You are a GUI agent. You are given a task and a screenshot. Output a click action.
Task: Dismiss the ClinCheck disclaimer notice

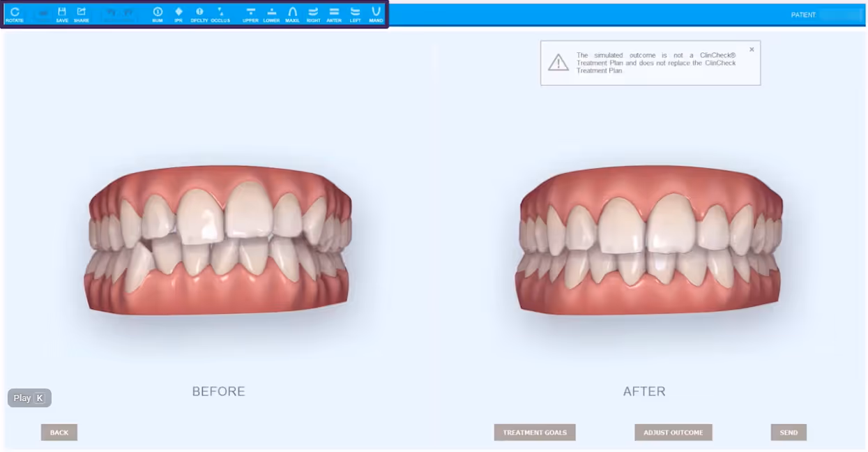pos(752,50)
